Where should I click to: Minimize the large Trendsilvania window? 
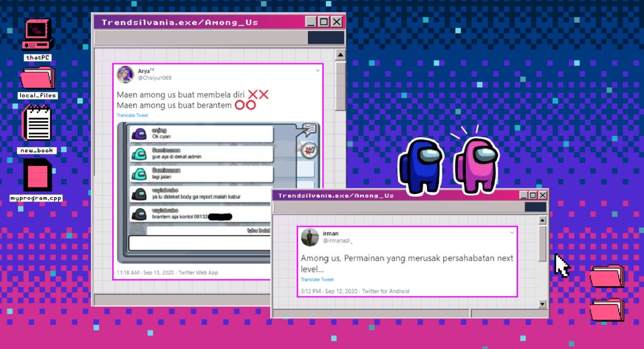[311, 22]
